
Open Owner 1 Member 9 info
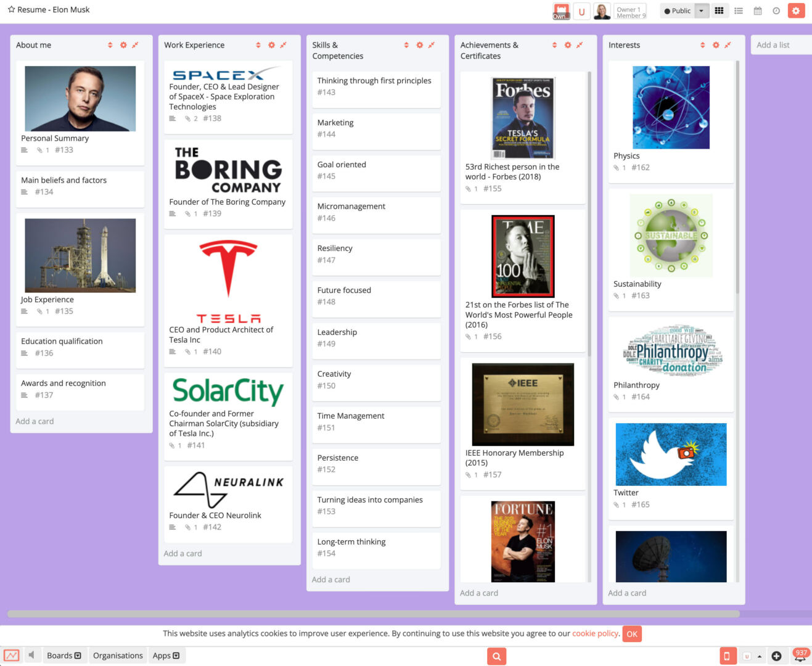pyautogui.click(x=631, y=12)
